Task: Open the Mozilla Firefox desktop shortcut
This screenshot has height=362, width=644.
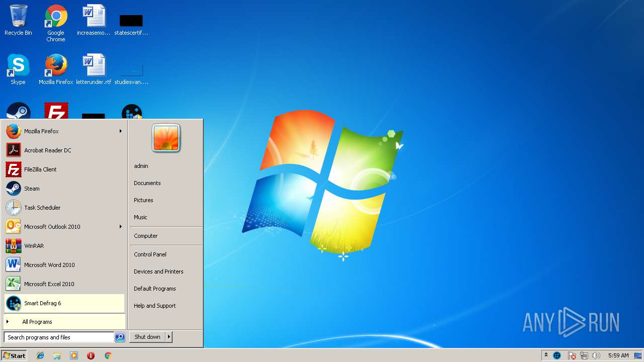Action: pos(56,69)
